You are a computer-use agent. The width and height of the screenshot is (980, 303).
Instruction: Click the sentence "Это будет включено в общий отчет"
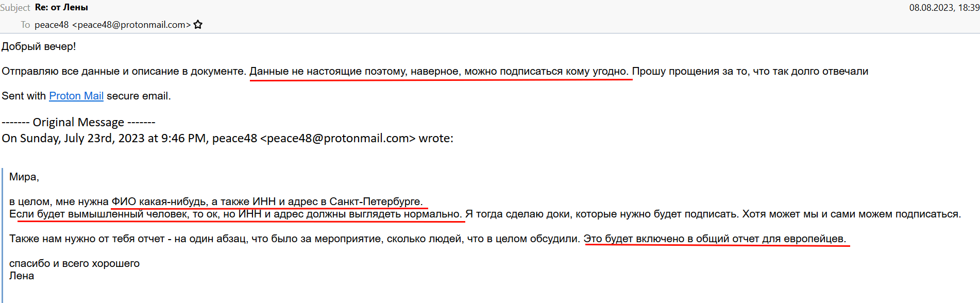point(715,239)
